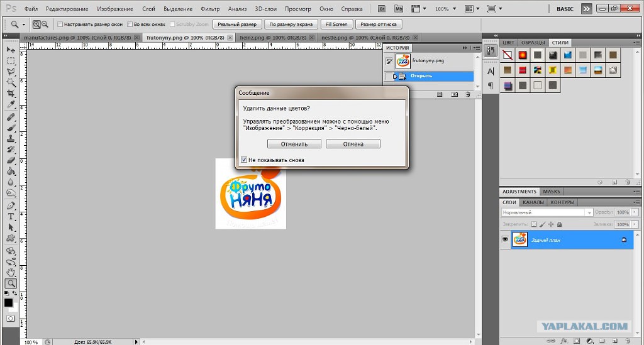
Task: Switch to the MASKS tab
Action: pos(551,192)
